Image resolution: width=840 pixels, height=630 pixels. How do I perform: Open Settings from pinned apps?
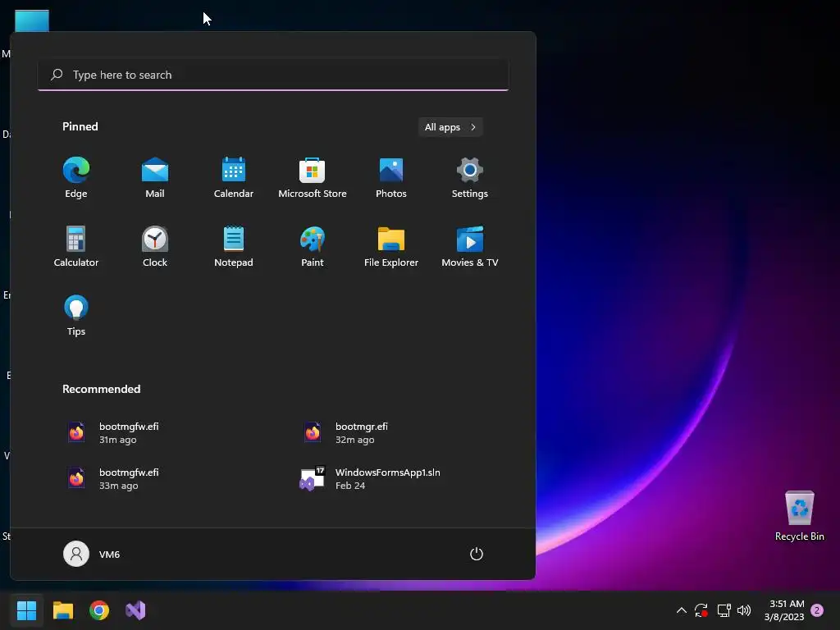470,178
